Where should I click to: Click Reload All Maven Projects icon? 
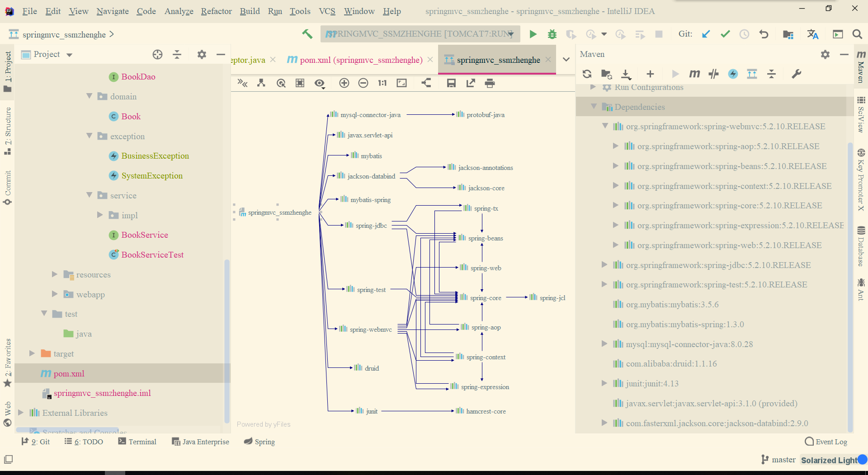[x=587, y=74]
